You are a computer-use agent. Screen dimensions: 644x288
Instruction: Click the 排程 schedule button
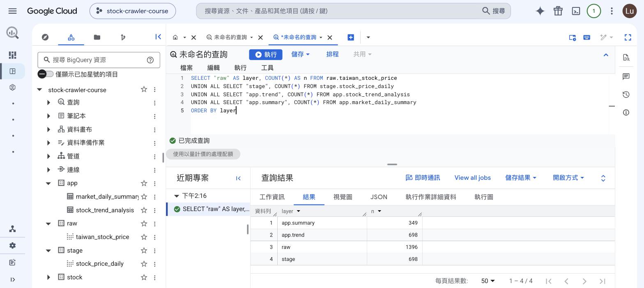coord(332,54)
